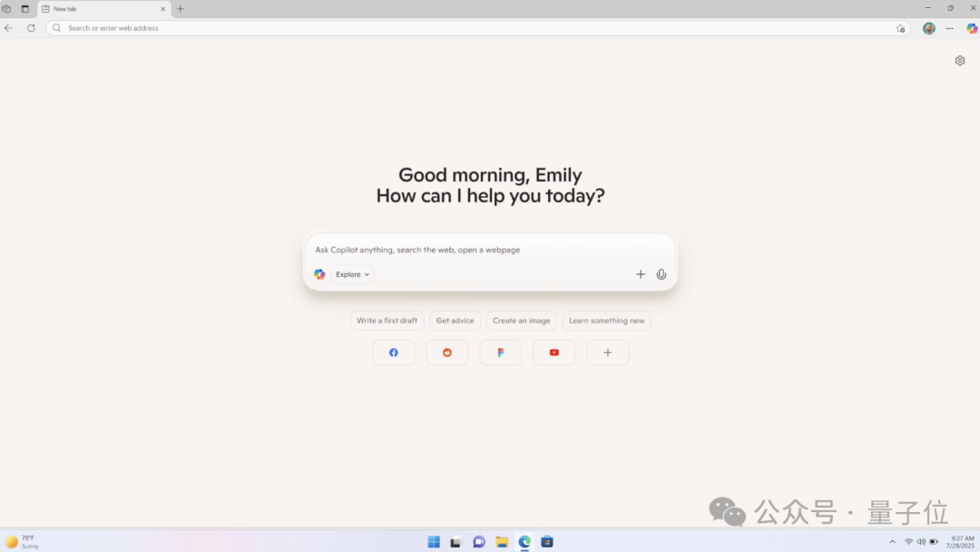This screenshot has height=552, width=980.
Task: Open the Windows Start menu
Action: click(434, 542)
